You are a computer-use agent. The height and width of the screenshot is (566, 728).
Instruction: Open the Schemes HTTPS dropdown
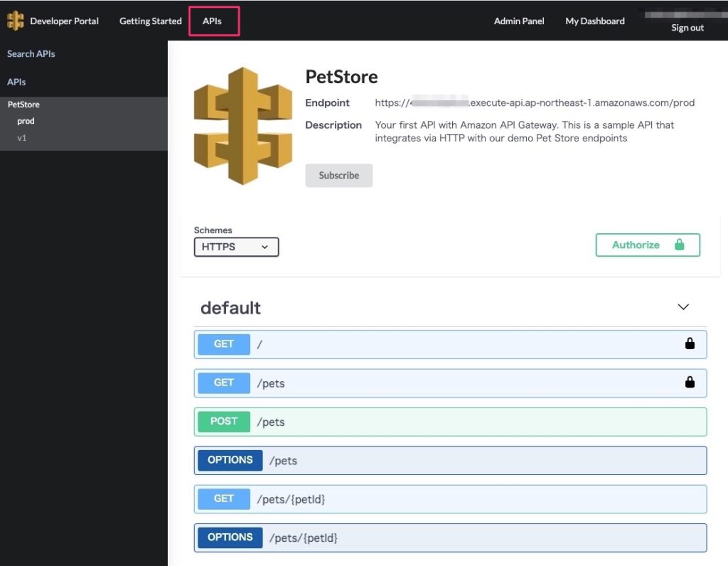236,247
